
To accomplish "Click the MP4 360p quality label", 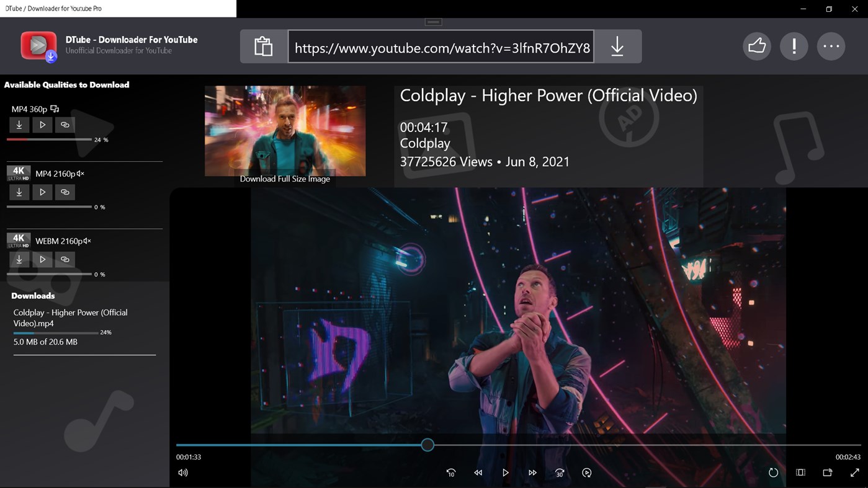I will point(29,109).
